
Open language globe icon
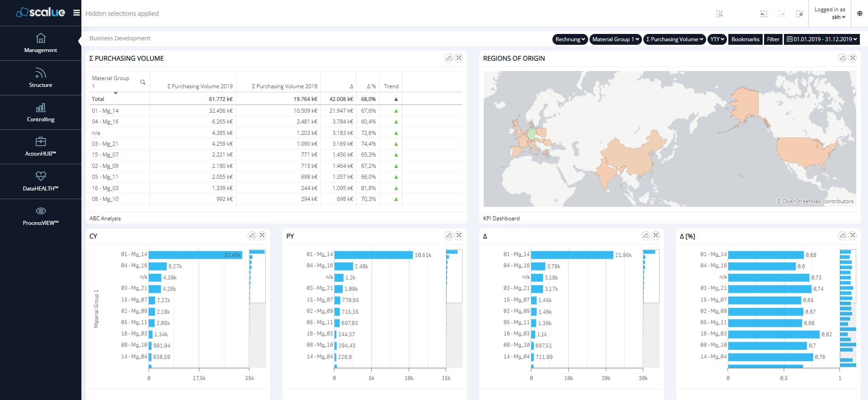pyautogui.click(x=859, y=14)
